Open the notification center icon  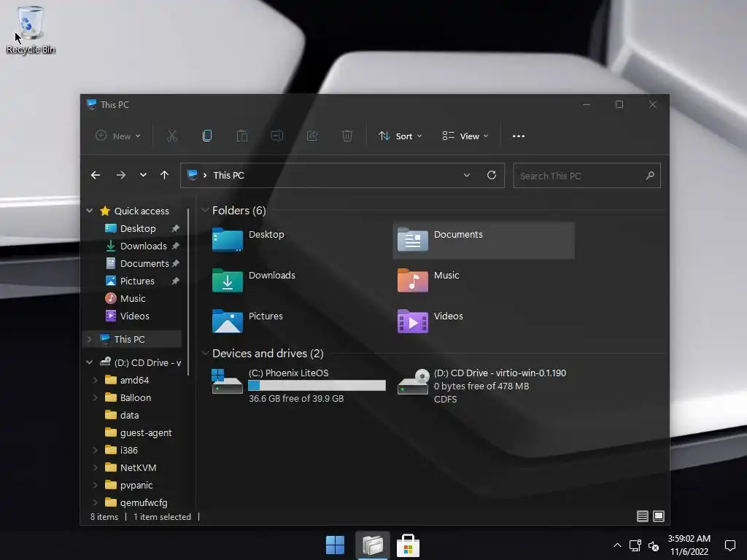[729, 545]
